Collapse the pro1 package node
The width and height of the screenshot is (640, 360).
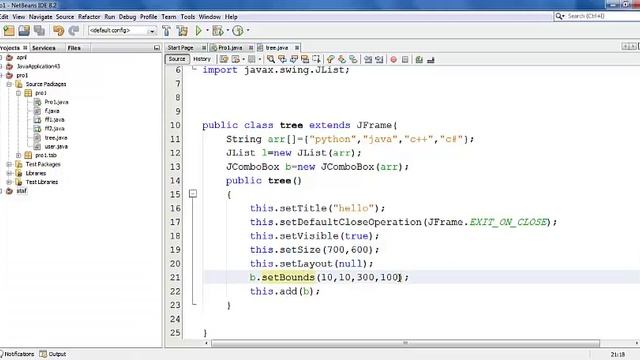[18, 93]
